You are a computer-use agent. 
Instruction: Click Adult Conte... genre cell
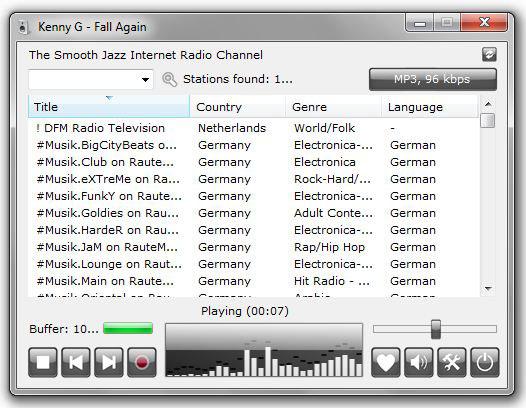click(x=333, y=213)
